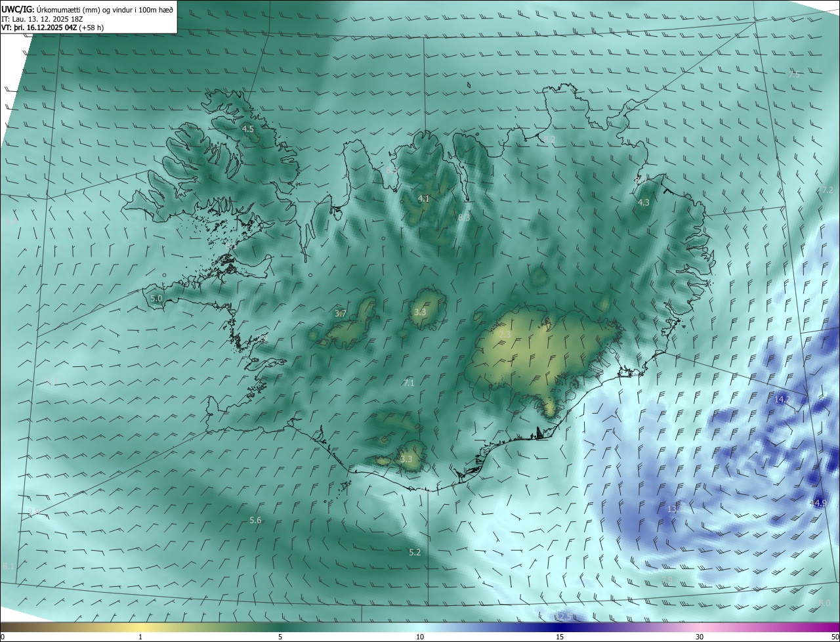
Task: Click the 8.0 value in the lower-right corner
Action: 825,603
